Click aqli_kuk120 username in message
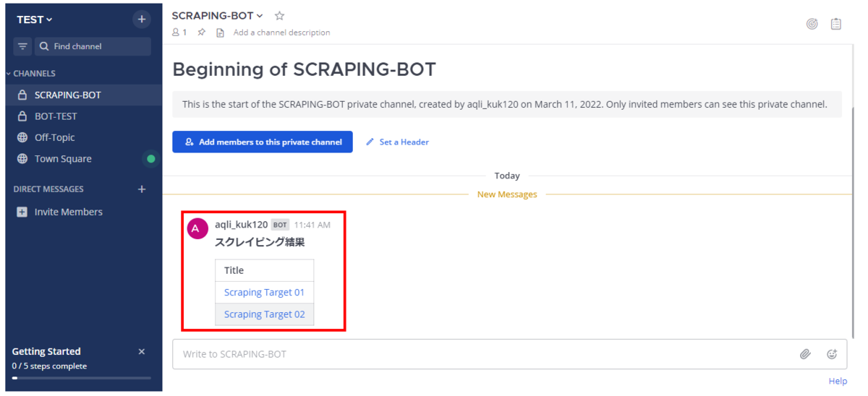 click(x=242, y=225)
